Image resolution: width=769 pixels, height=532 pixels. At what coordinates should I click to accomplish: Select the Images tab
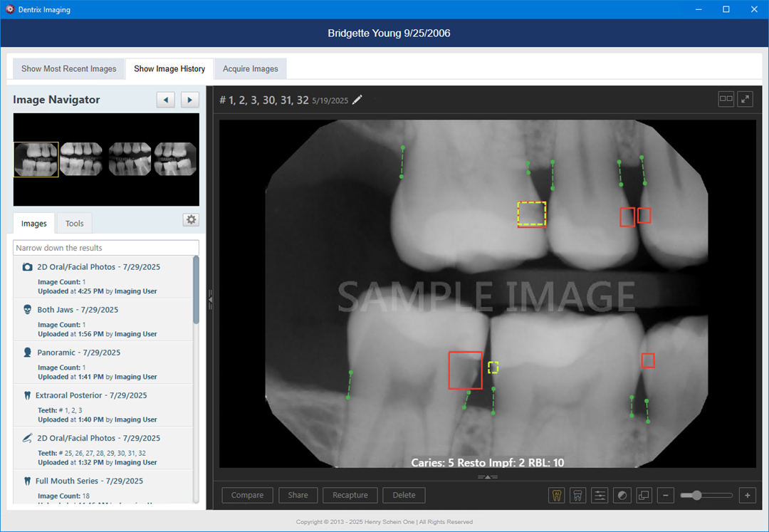click(34, 224)
